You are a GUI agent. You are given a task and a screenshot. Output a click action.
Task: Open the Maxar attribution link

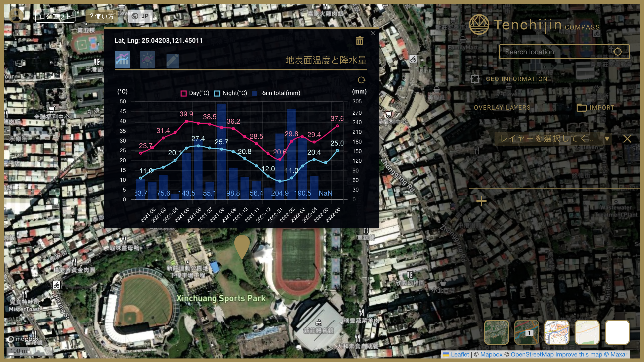point(616,354)
